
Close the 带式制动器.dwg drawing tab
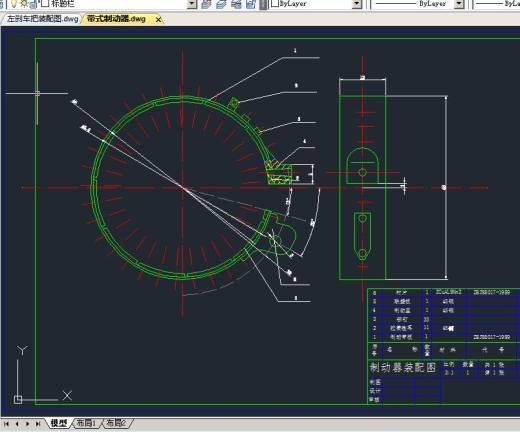[159, 20]
